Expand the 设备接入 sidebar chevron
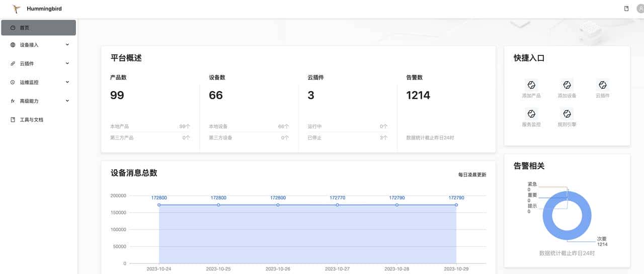This screenshot has height=274, width=644. click(67, 45)
